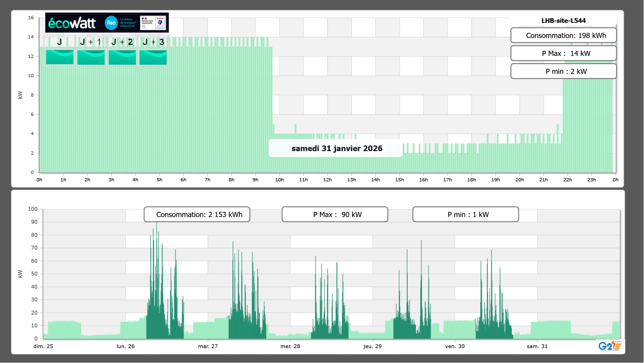The image size is (644, 363).
Task: Click the LHB-site-L544 site title
Action: coord(563,21)
